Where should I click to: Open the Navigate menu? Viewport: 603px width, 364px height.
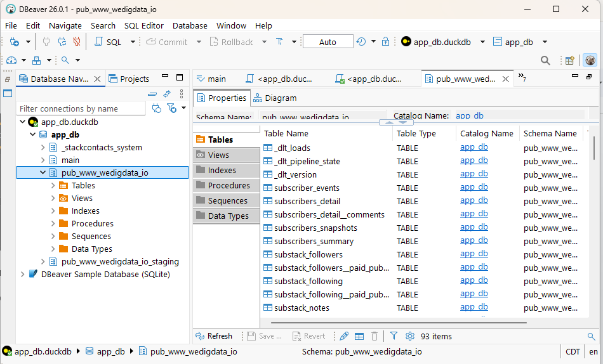click(65, 26)
